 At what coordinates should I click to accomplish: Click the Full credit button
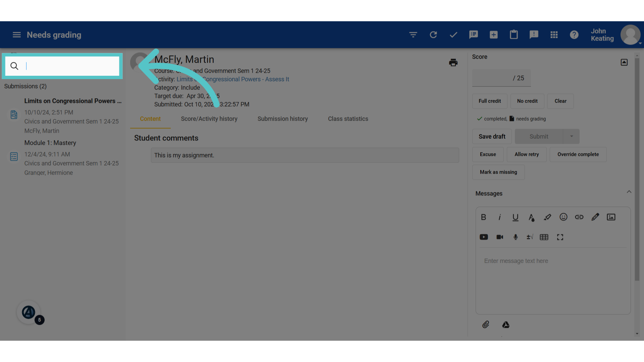(490, 101)
